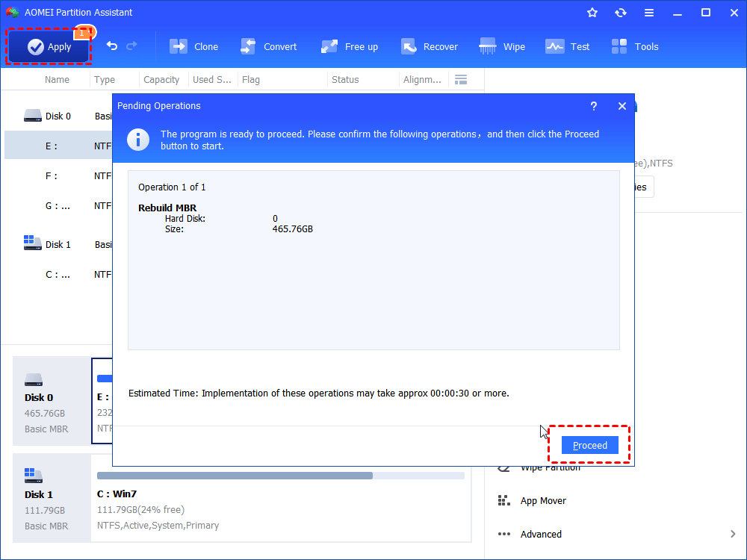Viewport: 747px width, 560px height.
Task: Click the star favorites icon in title bar
Action: pyautogui.click(x=592, y=13)
